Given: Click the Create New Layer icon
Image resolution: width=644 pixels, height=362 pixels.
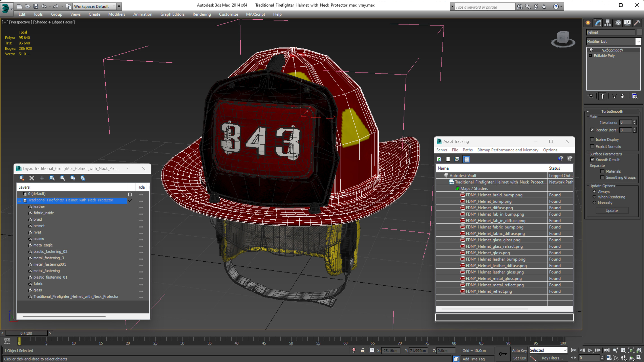Looking at the screenshot, I should [21, 178].
